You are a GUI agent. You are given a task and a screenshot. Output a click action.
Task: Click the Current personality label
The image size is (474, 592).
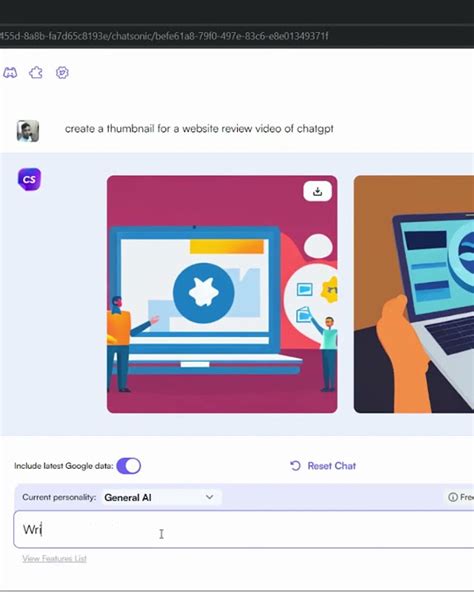tap(59, 497)
